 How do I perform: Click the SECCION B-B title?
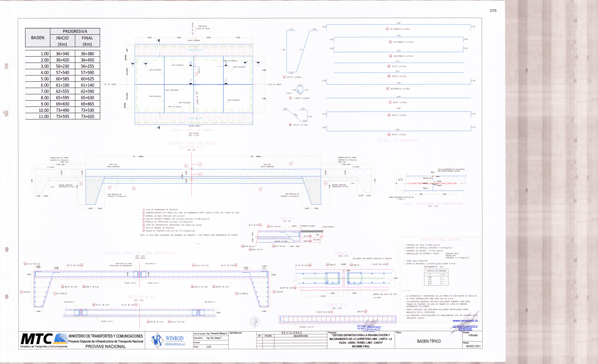[x=141, y=297]
